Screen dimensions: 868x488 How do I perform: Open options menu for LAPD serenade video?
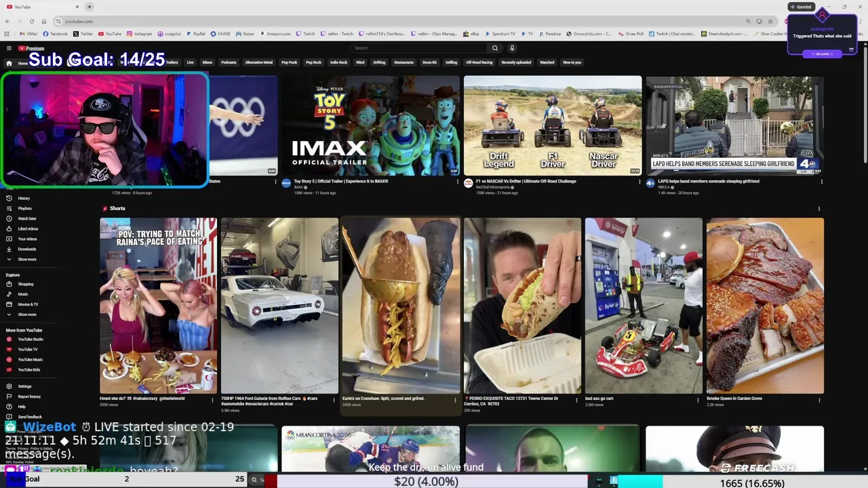821,182
